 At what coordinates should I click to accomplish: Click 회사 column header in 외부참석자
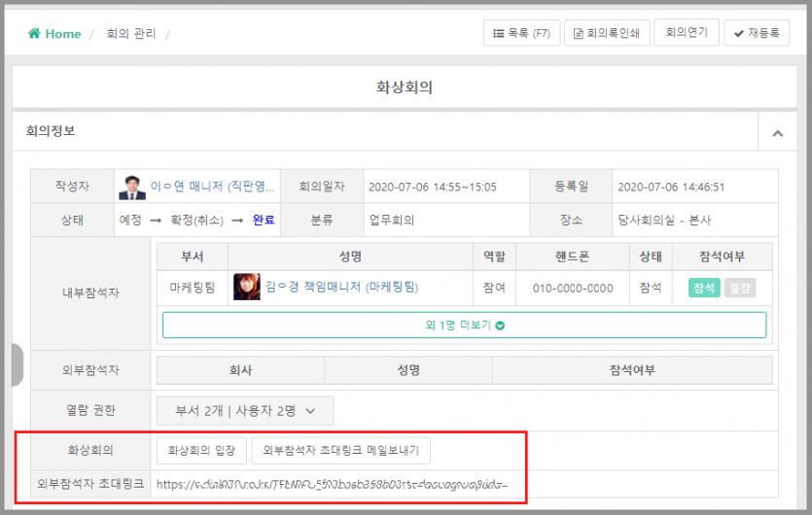(x=241, y=370)
